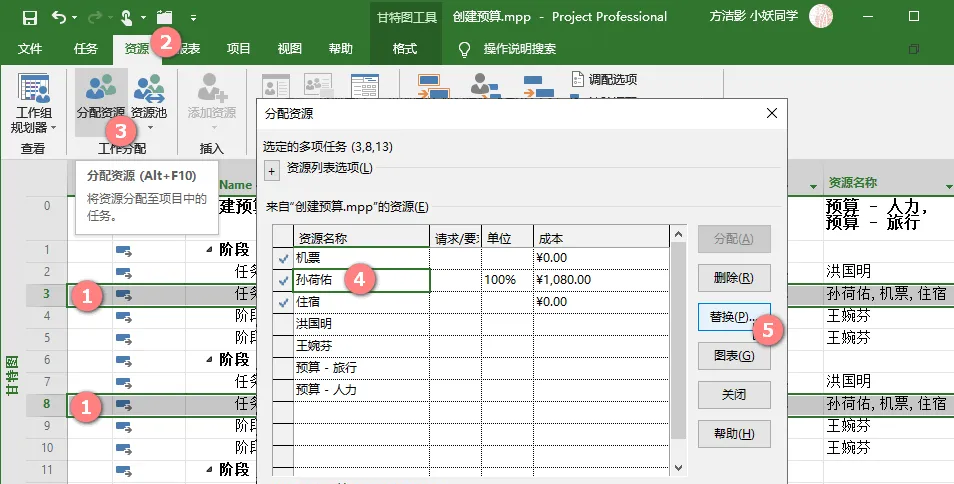954x484 pixels.
Task: Select 预算 - 人力 in resource list
Action: 361,390
